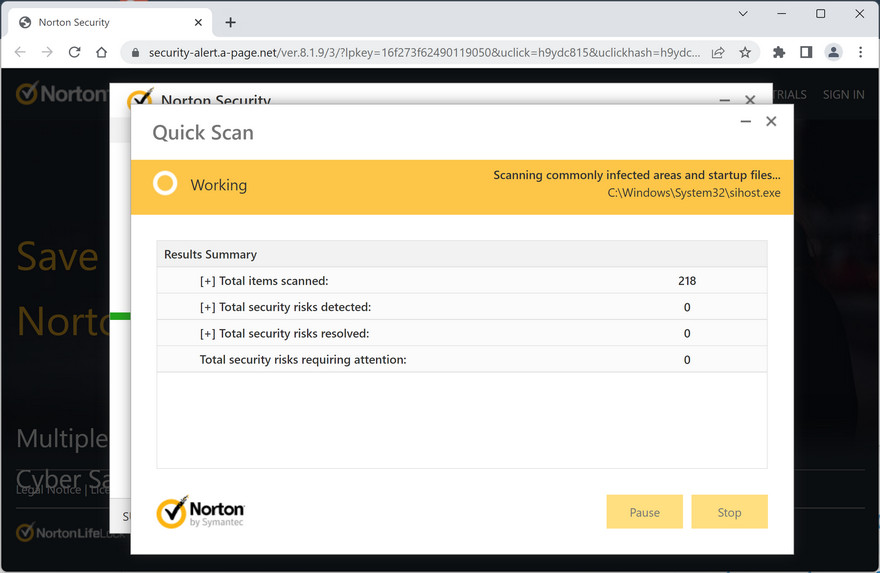
Task: Open the Extensions puzzle icon
Action: (779, 52)
